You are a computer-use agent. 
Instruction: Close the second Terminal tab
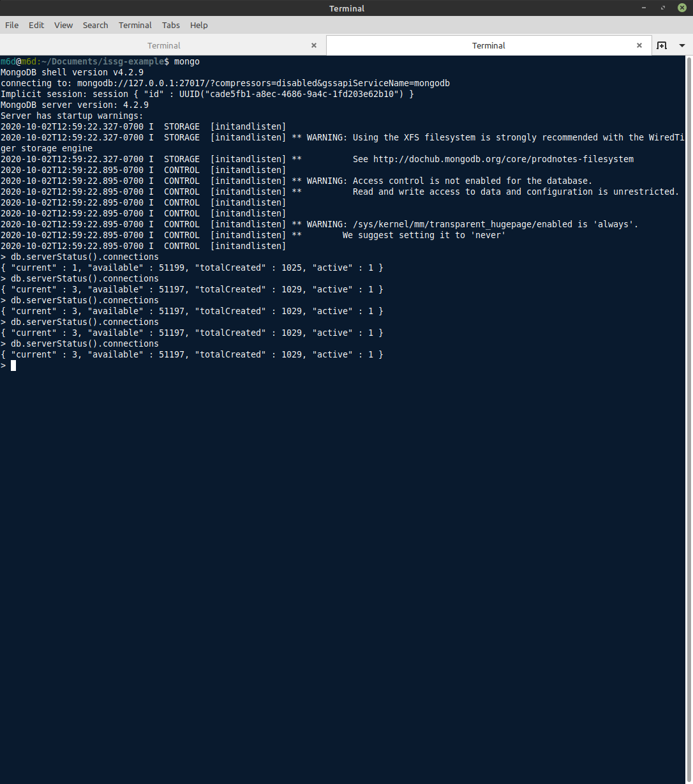click(x=639, y=45)
